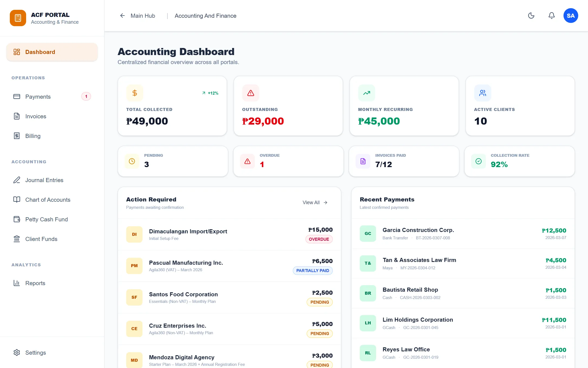Click the Total Collected dollar icon
The height and width of the screenshot is (368, 588).
(134, 93)
